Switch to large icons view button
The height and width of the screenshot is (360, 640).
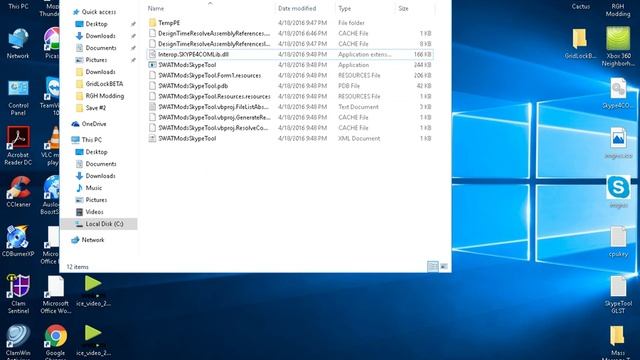coord(444,267)
